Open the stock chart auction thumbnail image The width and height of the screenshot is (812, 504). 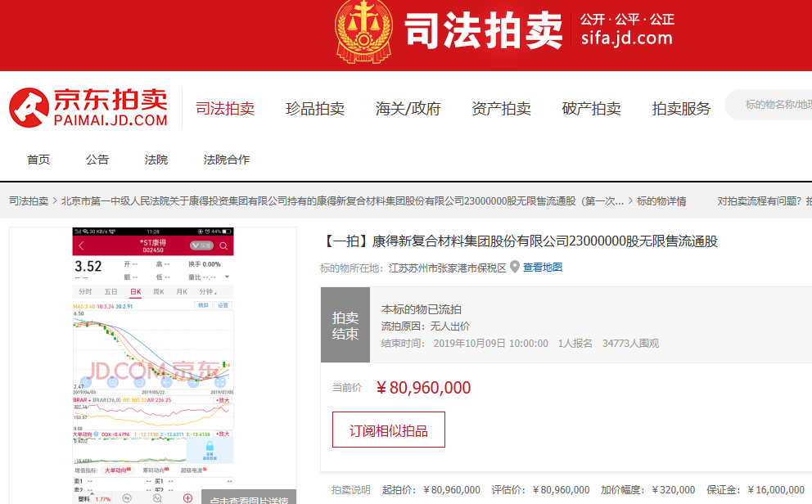pos(153,366)
